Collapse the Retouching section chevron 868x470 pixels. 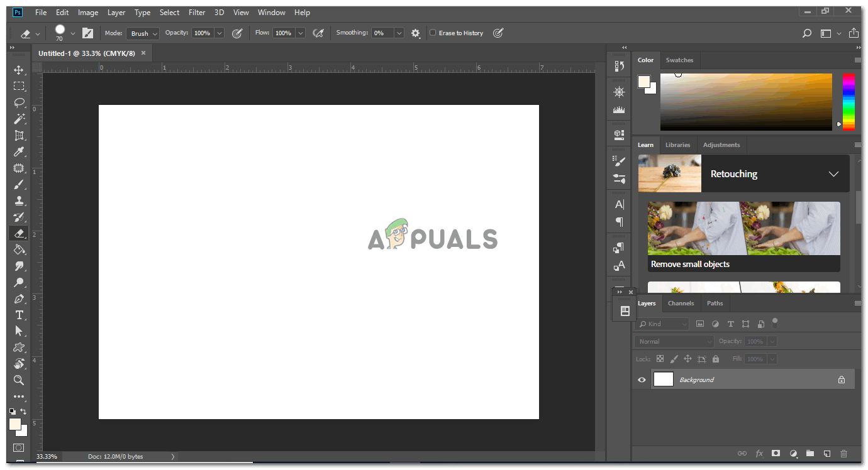(x=833, y=174)
